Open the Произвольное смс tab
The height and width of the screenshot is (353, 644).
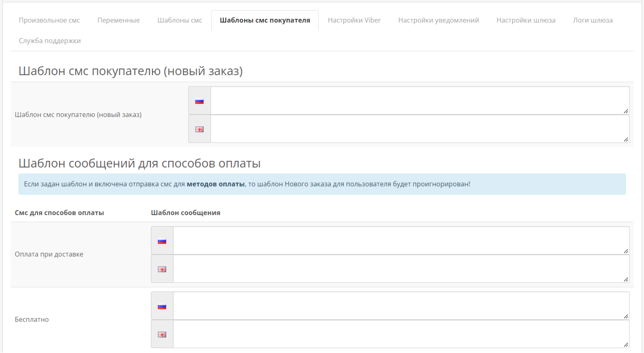click(49, 20)
